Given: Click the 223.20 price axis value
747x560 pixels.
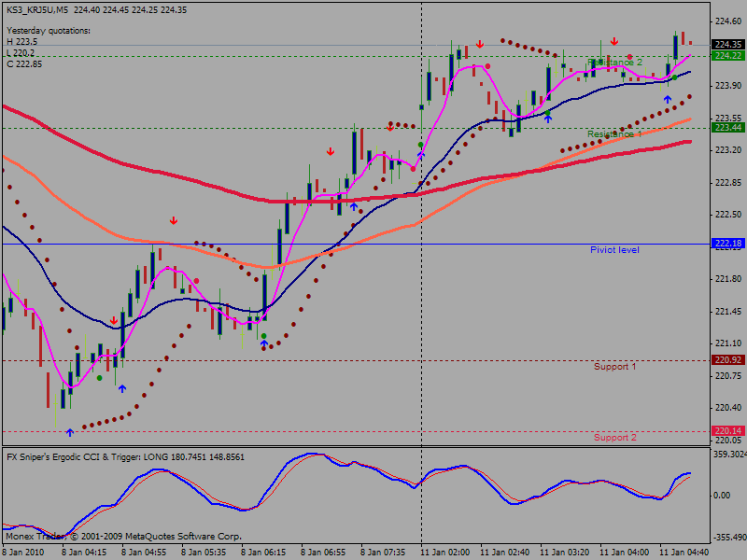Looking at the screenshot, I should tap(728, 150).
